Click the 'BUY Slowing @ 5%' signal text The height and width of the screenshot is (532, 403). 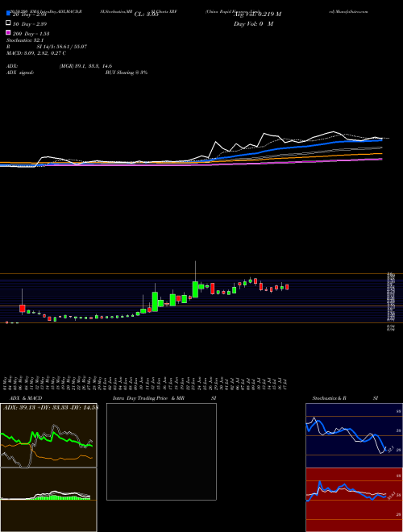(x=127, y=73)
